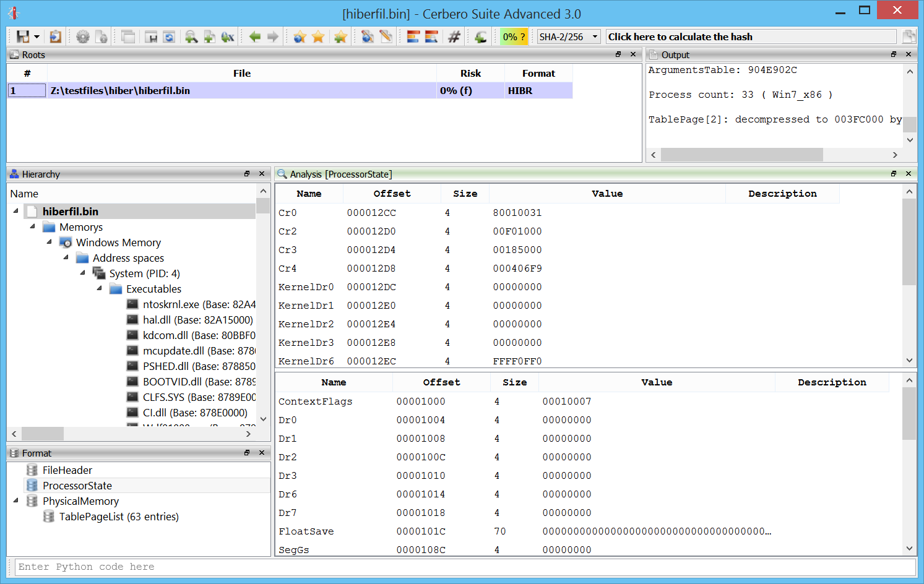Click the window refresh toolbar icon

(169, 37)
